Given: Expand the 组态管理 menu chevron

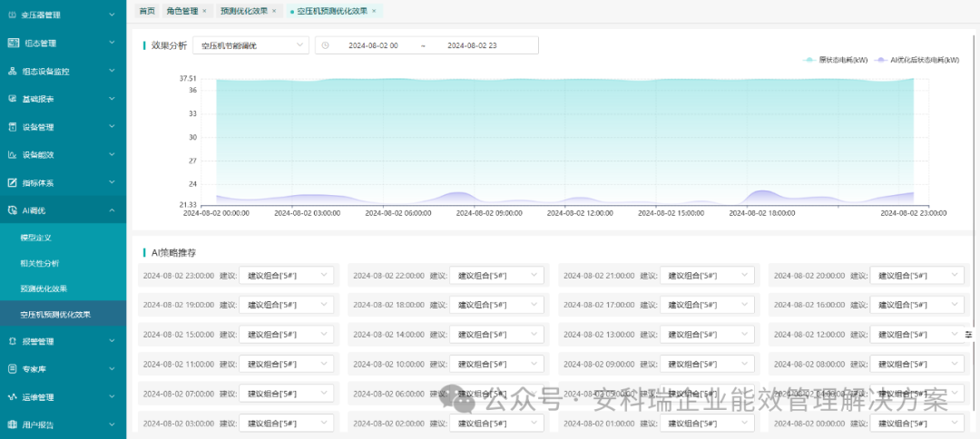Looking at the screenshot, I should (x=112, y=43).
